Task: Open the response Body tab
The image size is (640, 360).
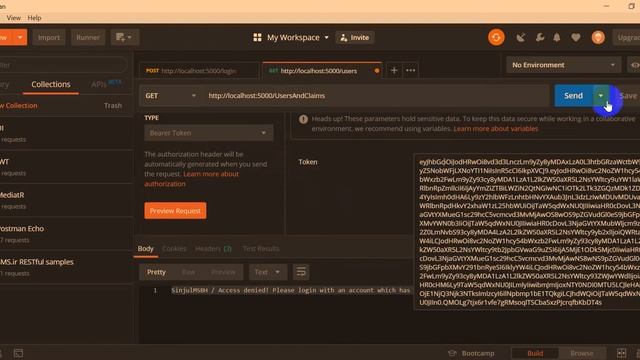Action: point(145,249)
